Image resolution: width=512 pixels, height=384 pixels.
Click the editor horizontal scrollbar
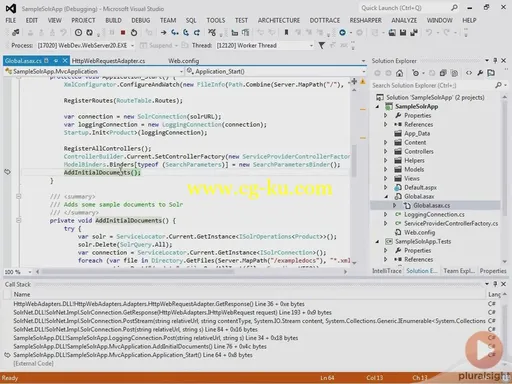[191, 272]
